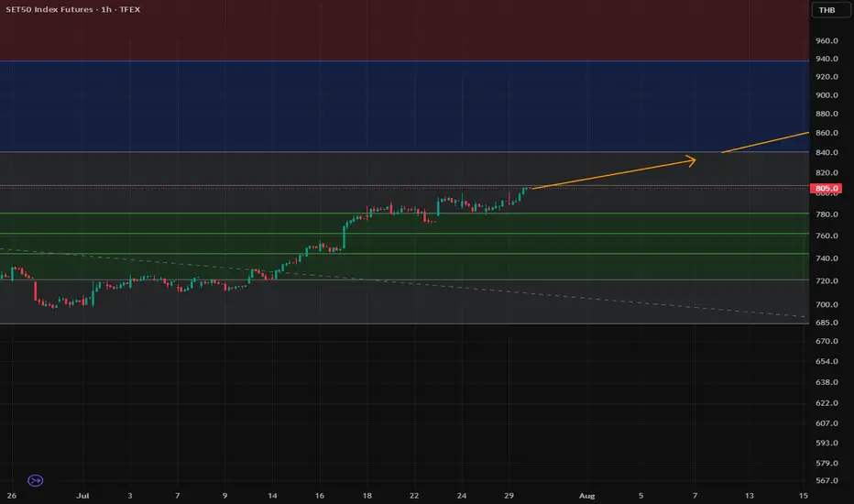This screenshot has height=504, width=854.
Task: Click the 940.0 price axis label
Action: pyautogui.click(x=827, y=59)
